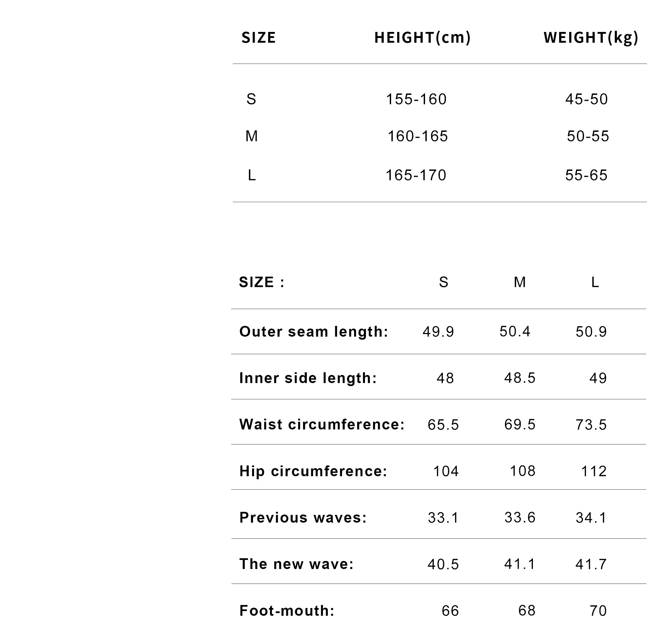672x643 pixels.
Task: Click the 69.5 waist value
Action: click(x=519, y=425)
